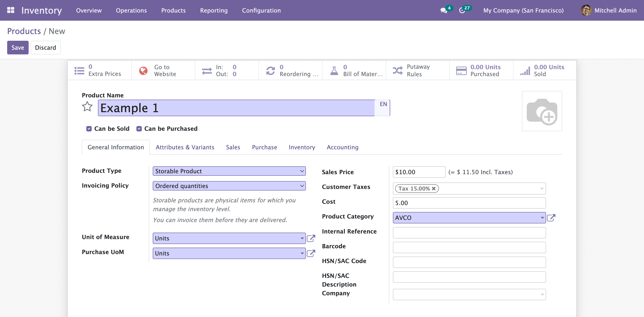Click the Discard button
644x317 pixels.
45,47
